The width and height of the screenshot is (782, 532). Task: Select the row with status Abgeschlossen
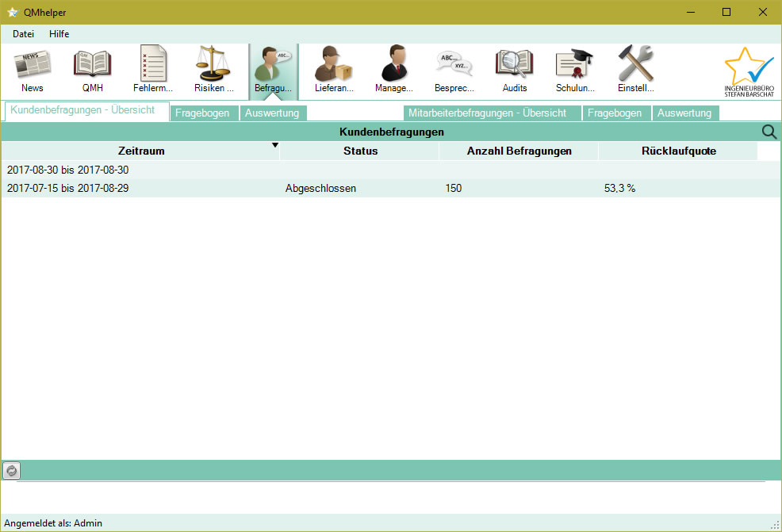tap(320, 189)
